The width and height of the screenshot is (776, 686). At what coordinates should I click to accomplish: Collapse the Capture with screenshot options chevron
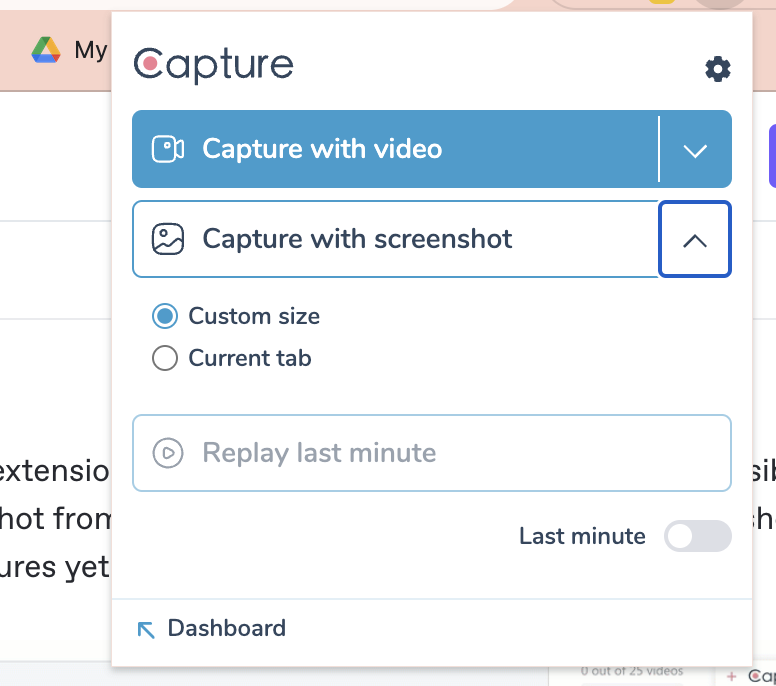[695, 240]
